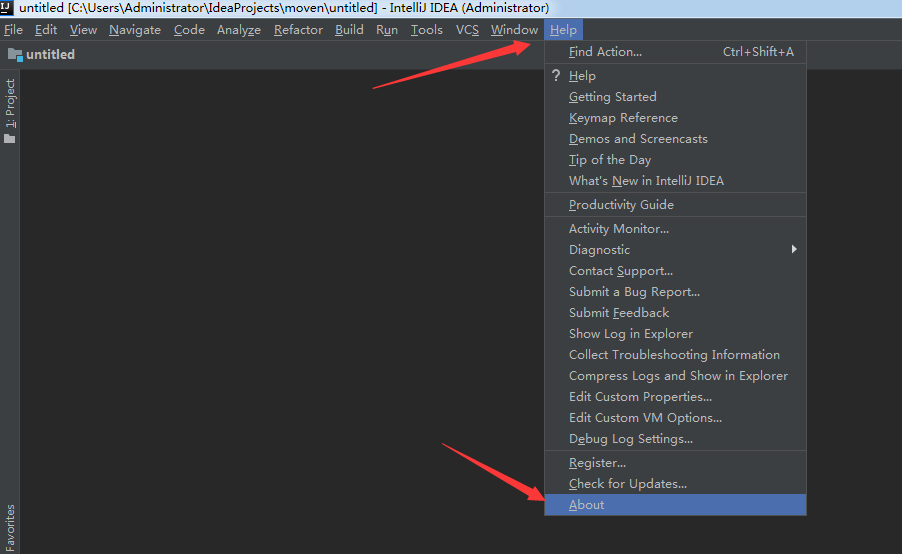Open the Refactor menu
Screen dimensions: 902x554
298,30
